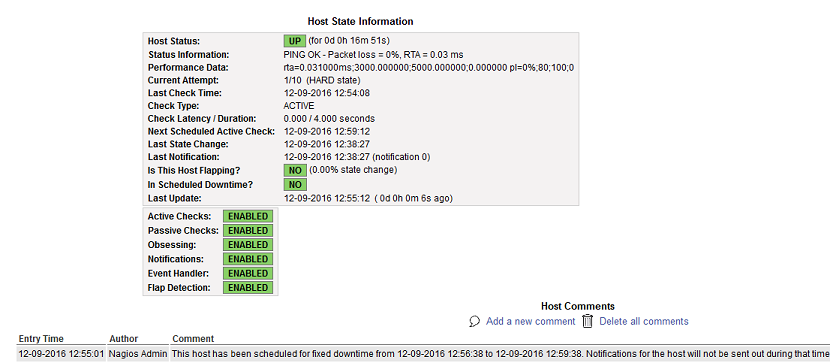Click the Current Attempt label
The width and height of the screenshot is (830, 363).
[x=183, y=80]
